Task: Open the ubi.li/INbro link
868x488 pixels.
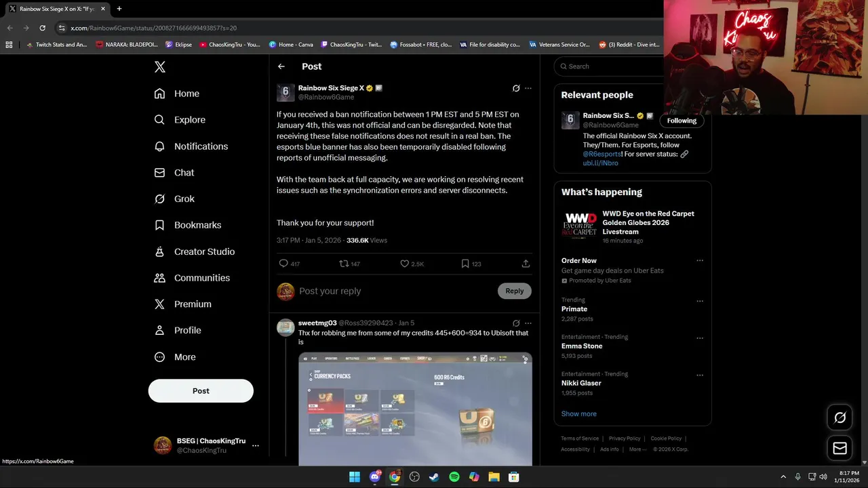Action: [601, 163]
